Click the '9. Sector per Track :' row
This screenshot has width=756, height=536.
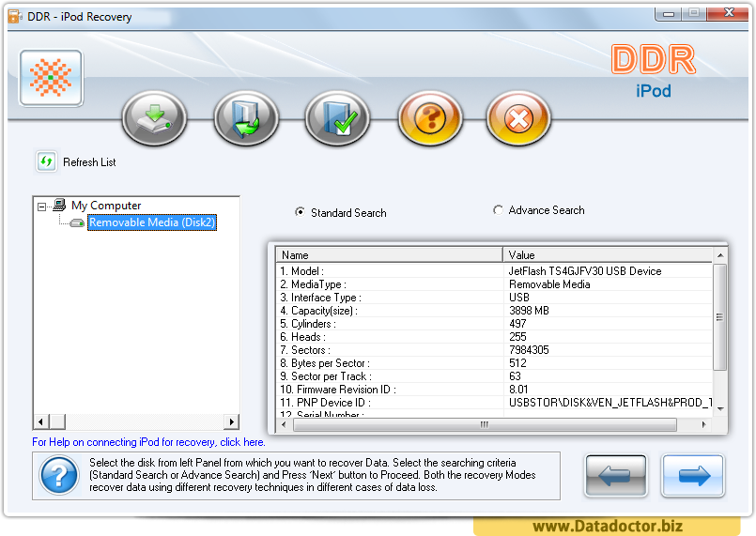494,376
